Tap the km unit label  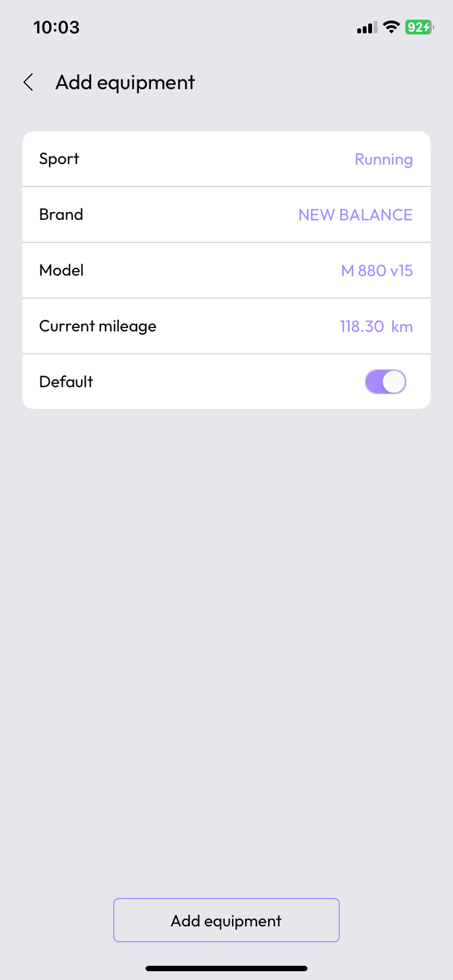402,327
